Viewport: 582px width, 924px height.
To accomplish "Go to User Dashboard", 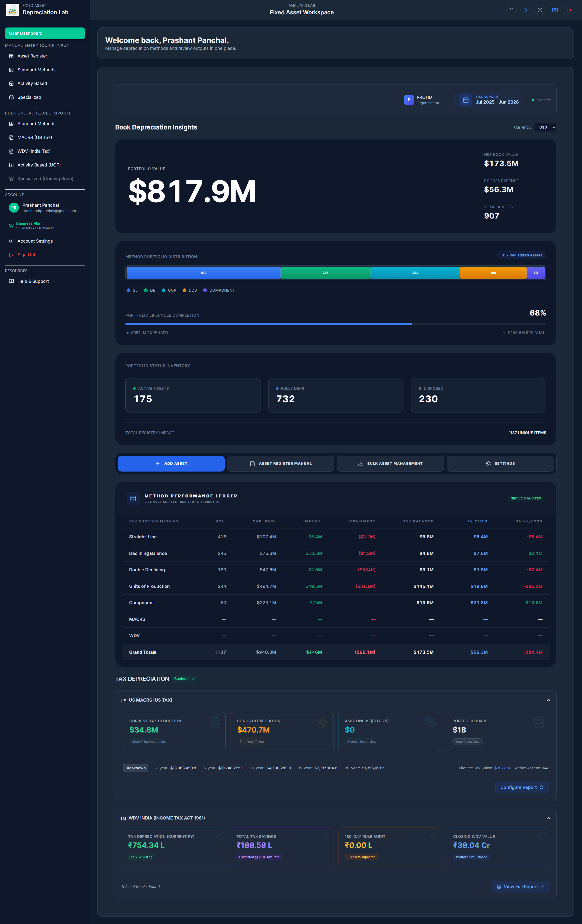I will [45, 33].
